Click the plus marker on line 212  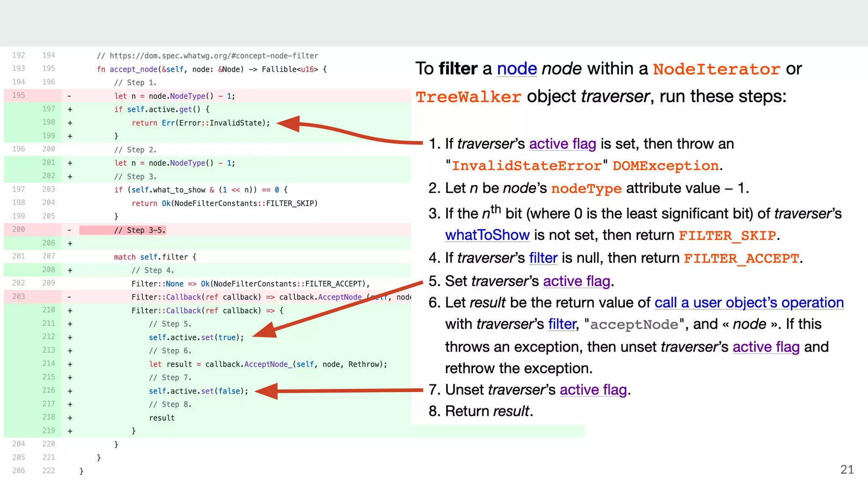click(70, 338)
